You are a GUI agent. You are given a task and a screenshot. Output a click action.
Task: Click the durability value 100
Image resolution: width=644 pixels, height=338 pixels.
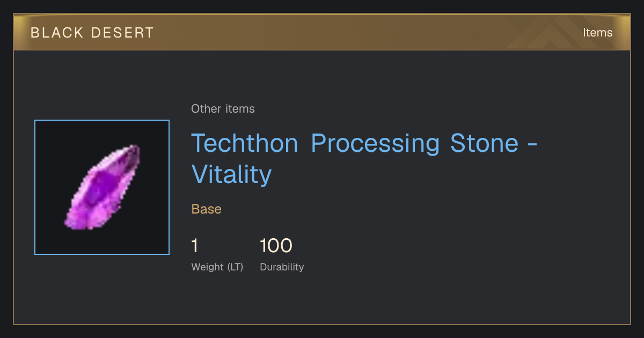276,246
